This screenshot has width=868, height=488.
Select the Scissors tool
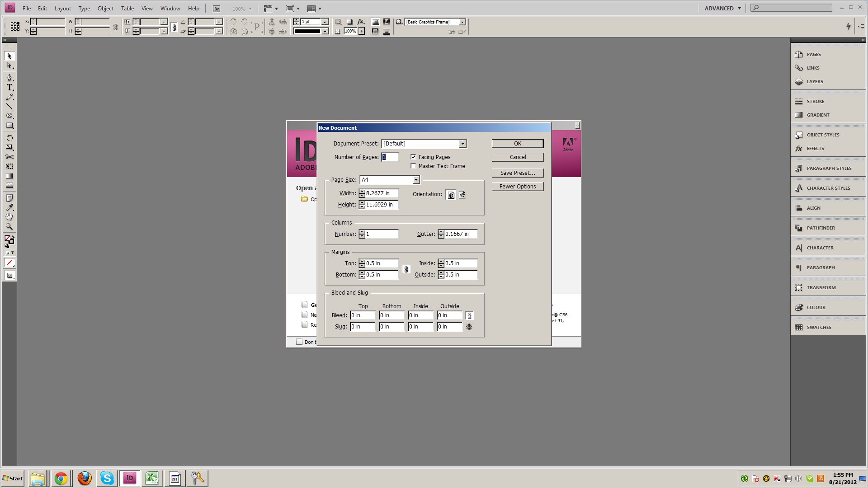pyautogui.click(x=9, y=157)
